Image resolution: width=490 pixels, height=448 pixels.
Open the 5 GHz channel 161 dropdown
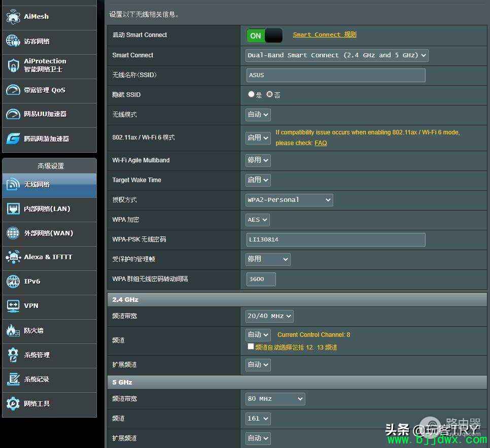258,419
